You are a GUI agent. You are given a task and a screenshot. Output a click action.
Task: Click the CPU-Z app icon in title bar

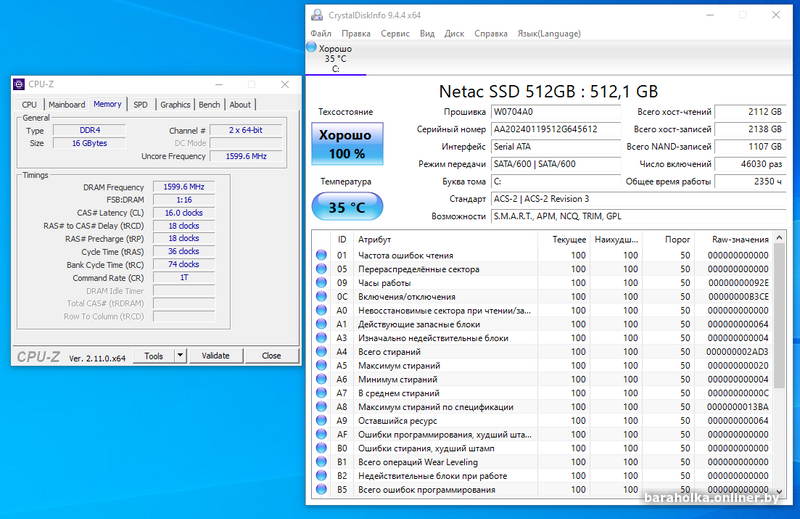tap(19, 84)
